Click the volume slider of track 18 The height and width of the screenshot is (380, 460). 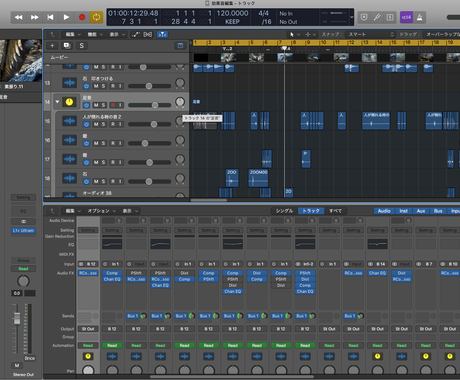(149, 181)
